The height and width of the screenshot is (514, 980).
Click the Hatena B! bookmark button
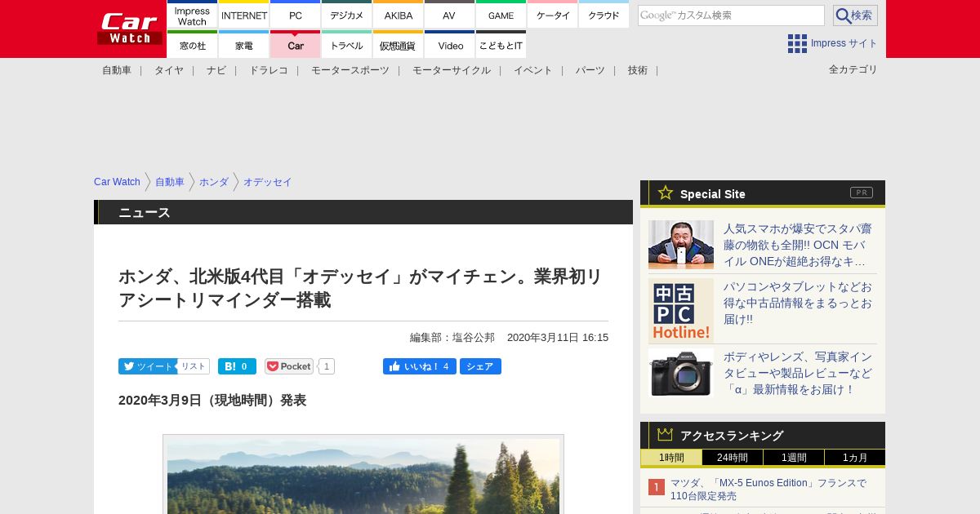coord(237,366)
